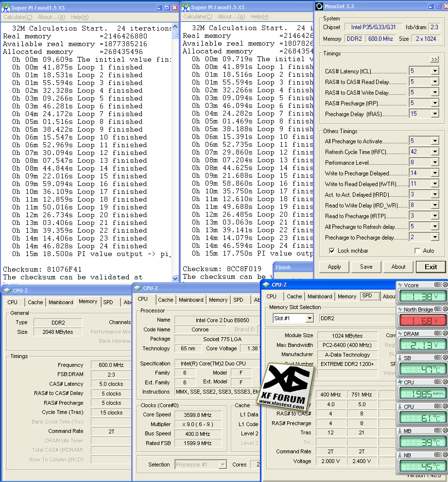Open the Precharge Delay (tRAS) dropdown

(434, 114)
